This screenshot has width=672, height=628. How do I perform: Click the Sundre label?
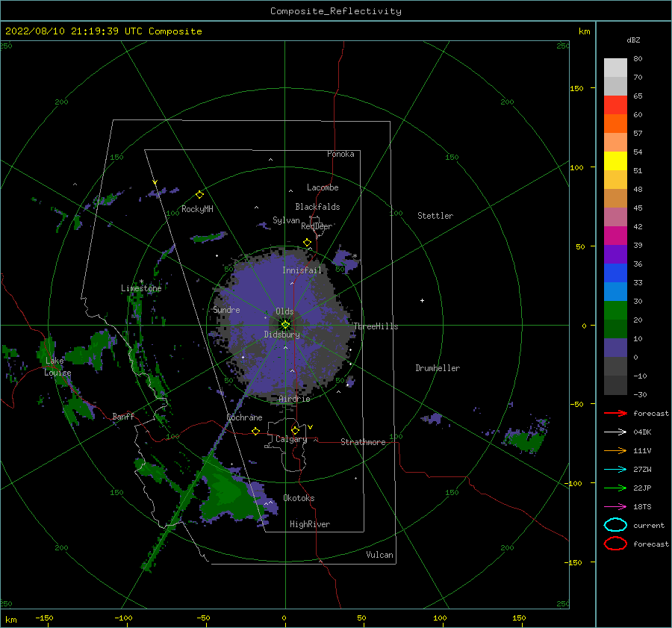click(226, 310)
